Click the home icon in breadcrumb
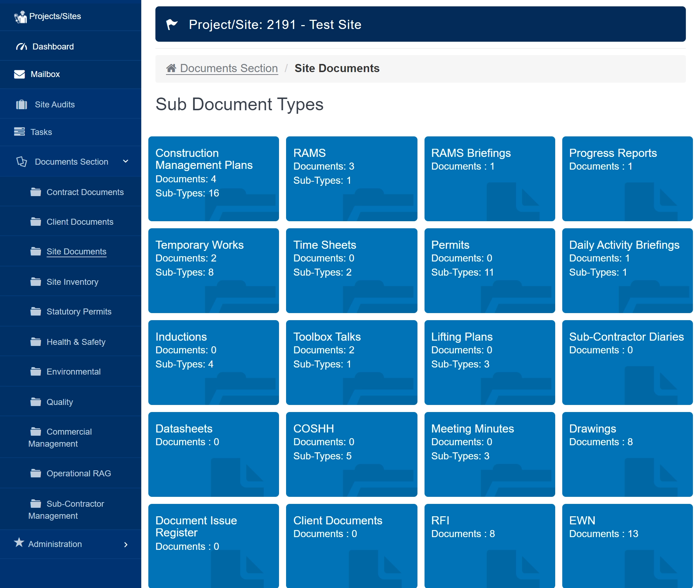Screen dimensions: 700x588 (x=171, y=68)
